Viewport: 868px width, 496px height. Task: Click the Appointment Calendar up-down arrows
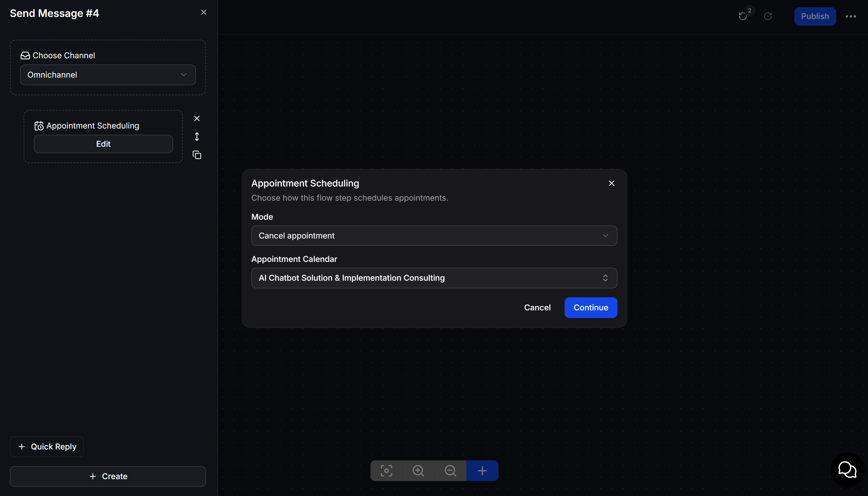point(605,278)
